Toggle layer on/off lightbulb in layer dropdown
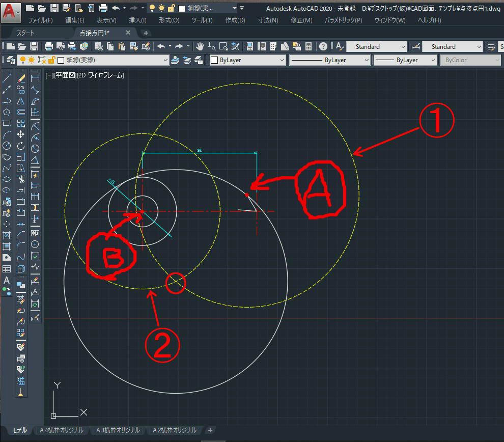Viewport: 504px width, 442px height. point(23,60)
